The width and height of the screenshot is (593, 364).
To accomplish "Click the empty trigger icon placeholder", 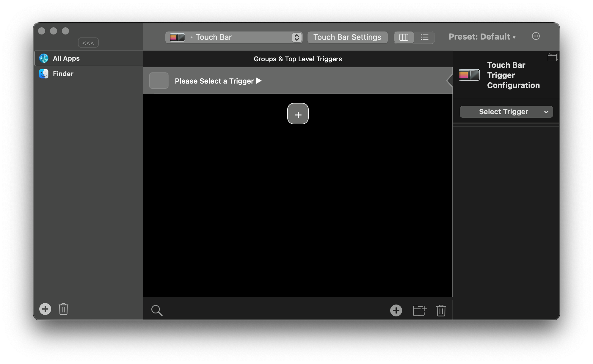I will [159, 81].
